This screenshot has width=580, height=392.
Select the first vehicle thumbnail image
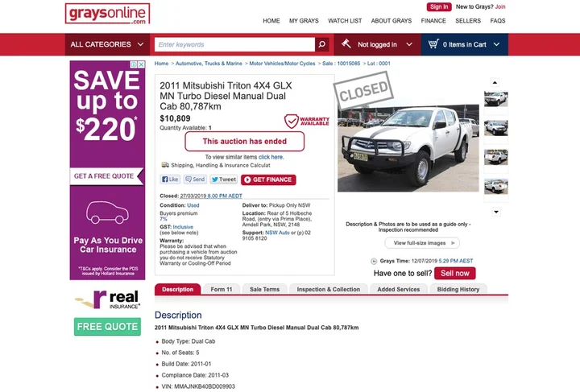495,99
